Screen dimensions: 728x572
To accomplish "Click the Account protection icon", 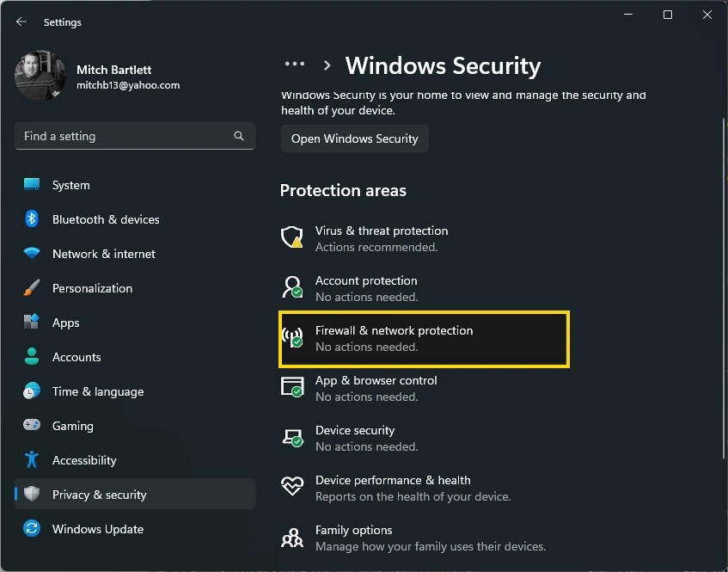I will point(292,287).
